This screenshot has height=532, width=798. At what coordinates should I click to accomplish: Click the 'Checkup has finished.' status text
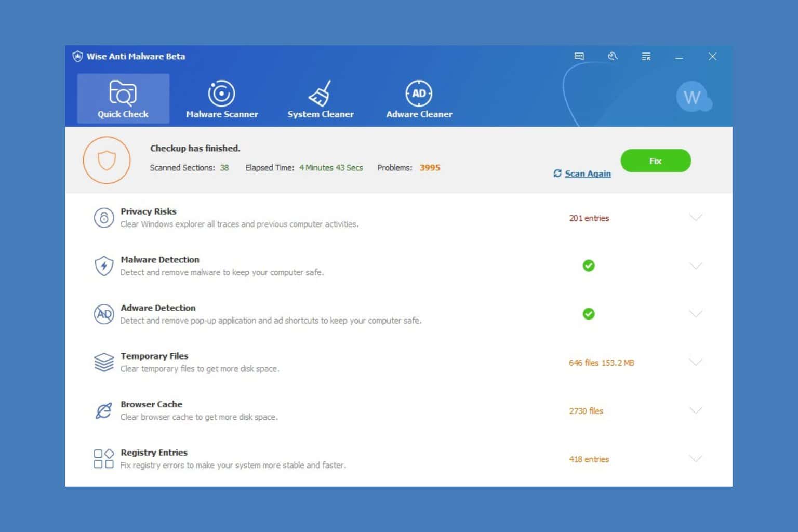[x=195, y=149]
